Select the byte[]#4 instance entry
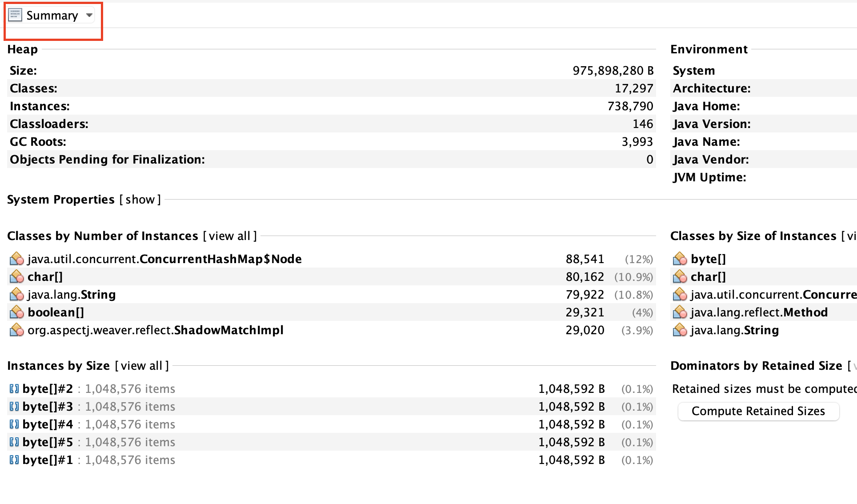 pos(48,424)
